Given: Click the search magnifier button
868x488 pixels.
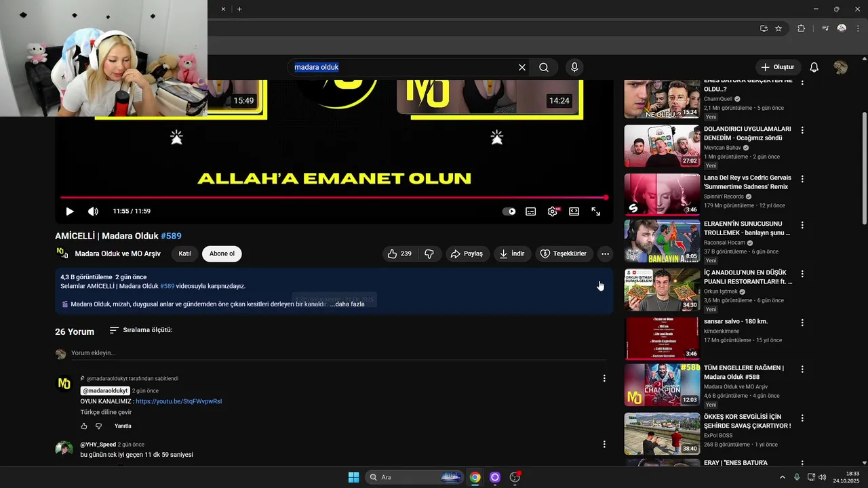Looking at the screenshot, I should (544, 67).
